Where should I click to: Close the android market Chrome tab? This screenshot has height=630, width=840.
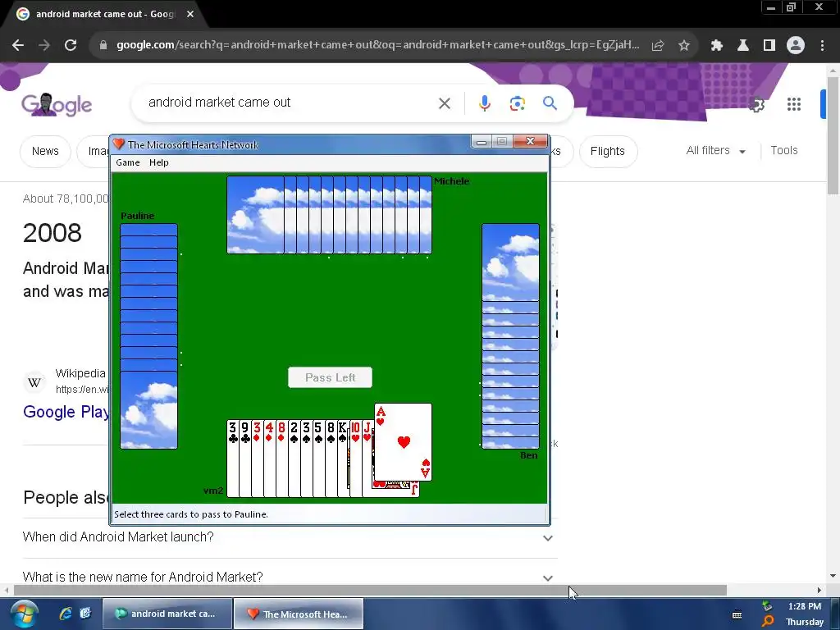190,15
